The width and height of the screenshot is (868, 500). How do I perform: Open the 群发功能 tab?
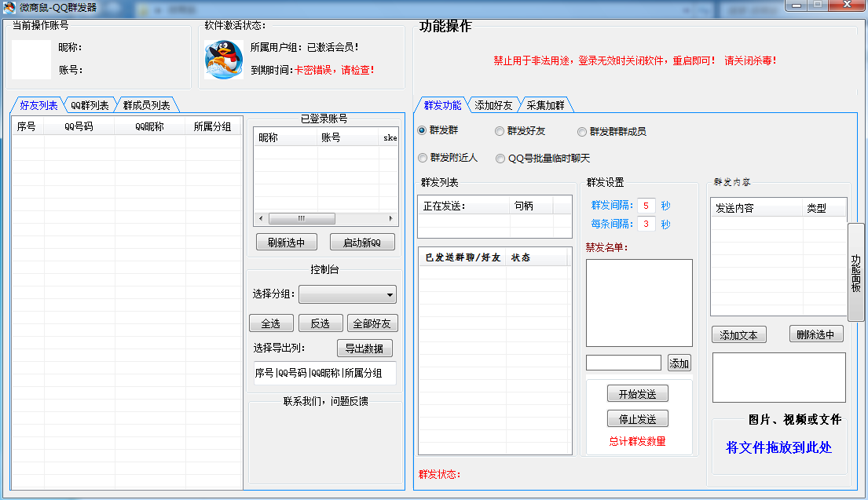pos(442,105)
